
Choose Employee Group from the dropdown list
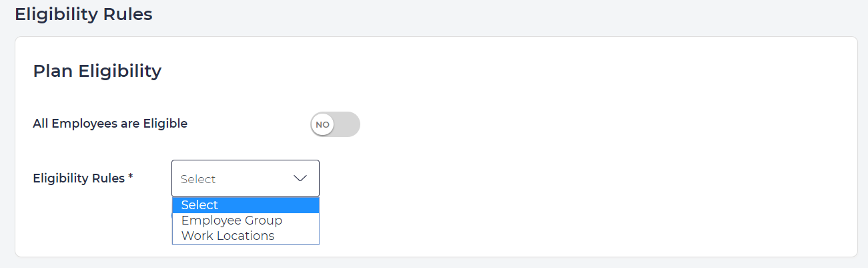click(232, 221)
